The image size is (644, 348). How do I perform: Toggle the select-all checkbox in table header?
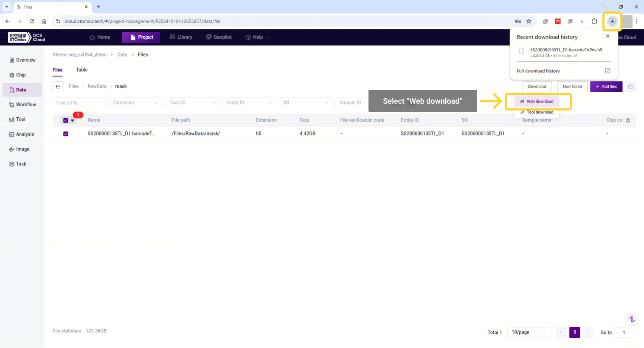click(x=66, y=120)
